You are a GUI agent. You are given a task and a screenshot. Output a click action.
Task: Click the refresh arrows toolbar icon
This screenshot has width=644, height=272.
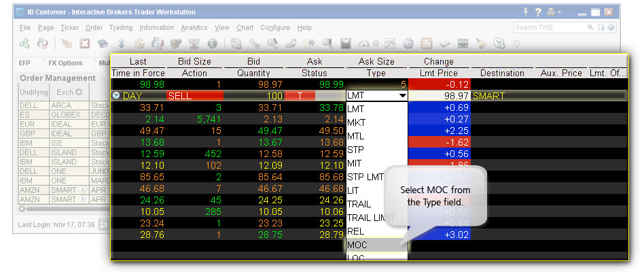pyautogui.click(x=43, y=43)
